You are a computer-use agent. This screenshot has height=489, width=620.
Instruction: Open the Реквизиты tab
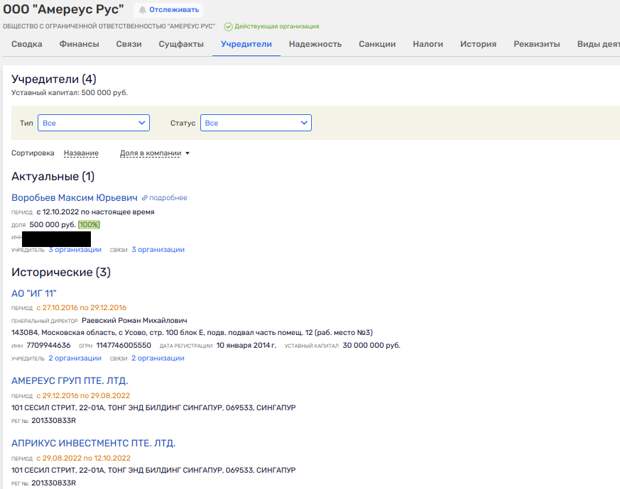point(537,44)
